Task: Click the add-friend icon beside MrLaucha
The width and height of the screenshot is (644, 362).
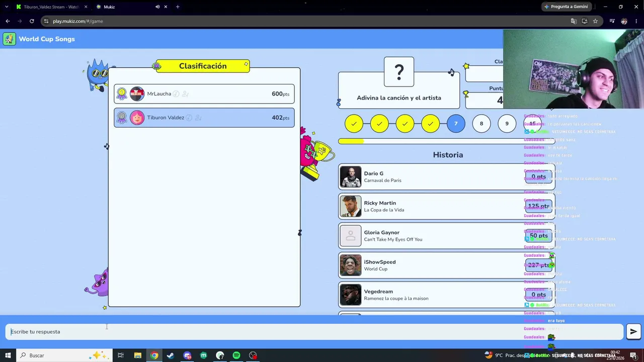Action: [185, 94]
